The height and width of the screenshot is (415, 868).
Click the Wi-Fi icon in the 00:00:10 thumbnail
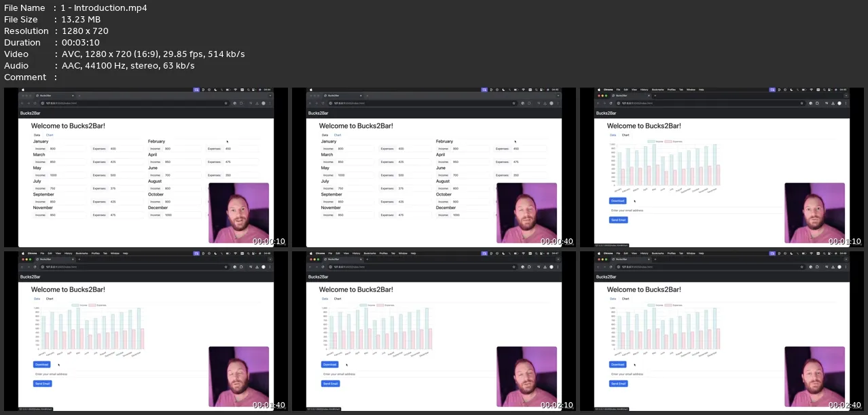(235, 90)
